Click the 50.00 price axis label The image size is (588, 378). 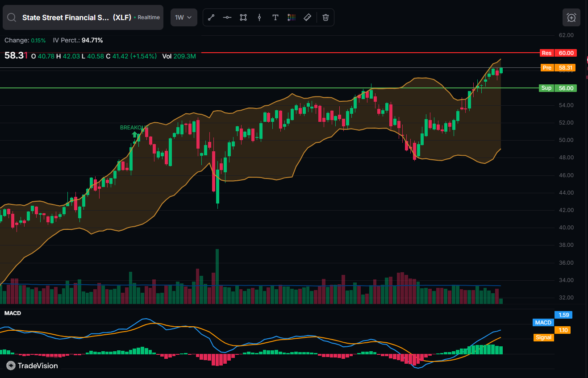[x=566, y=140]
